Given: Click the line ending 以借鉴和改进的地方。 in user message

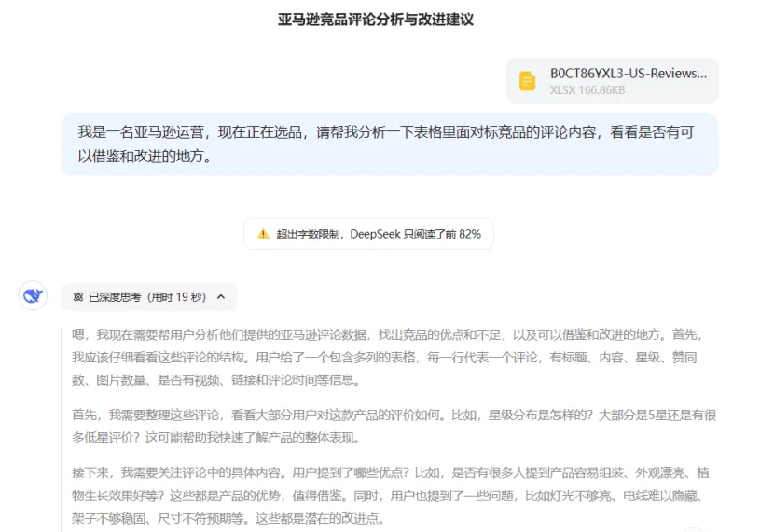Looking at the screenshot, I should (145, 157).
